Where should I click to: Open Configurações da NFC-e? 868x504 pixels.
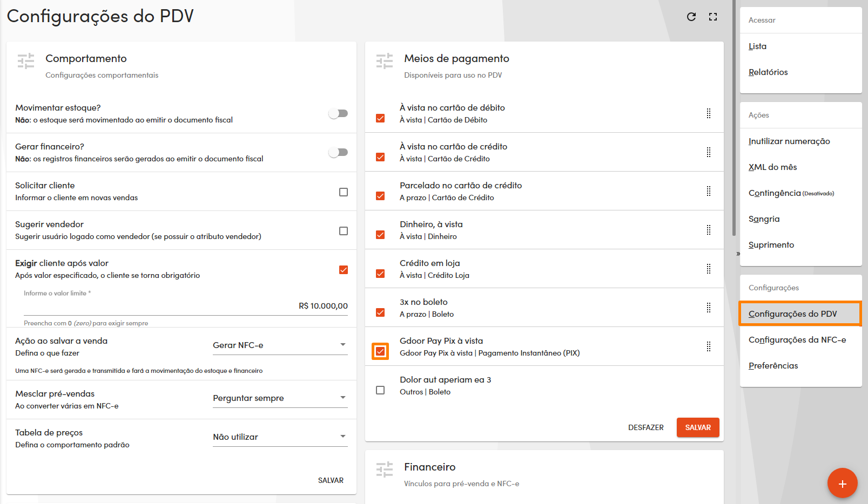click(x=801, y=340)
